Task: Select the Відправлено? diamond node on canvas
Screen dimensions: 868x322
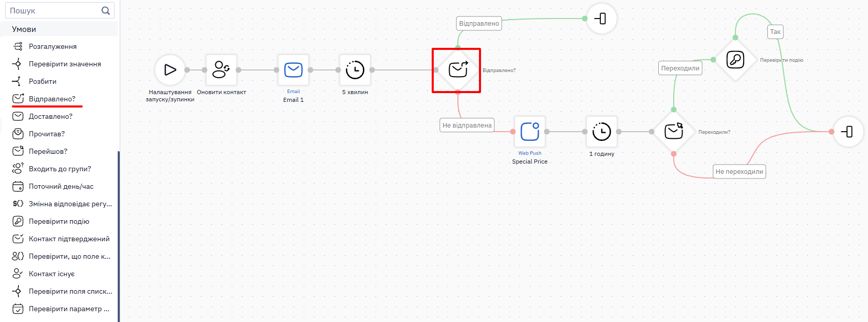Action: (x=458, y=69)
